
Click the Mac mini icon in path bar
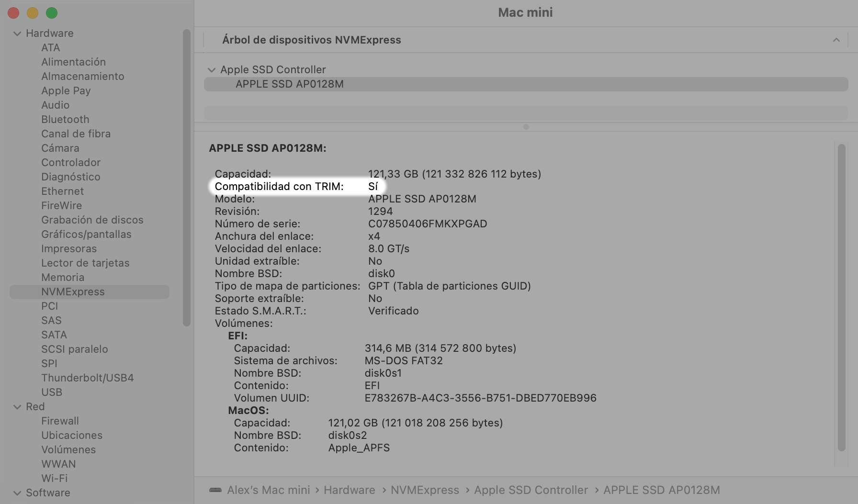pos(215,490)
